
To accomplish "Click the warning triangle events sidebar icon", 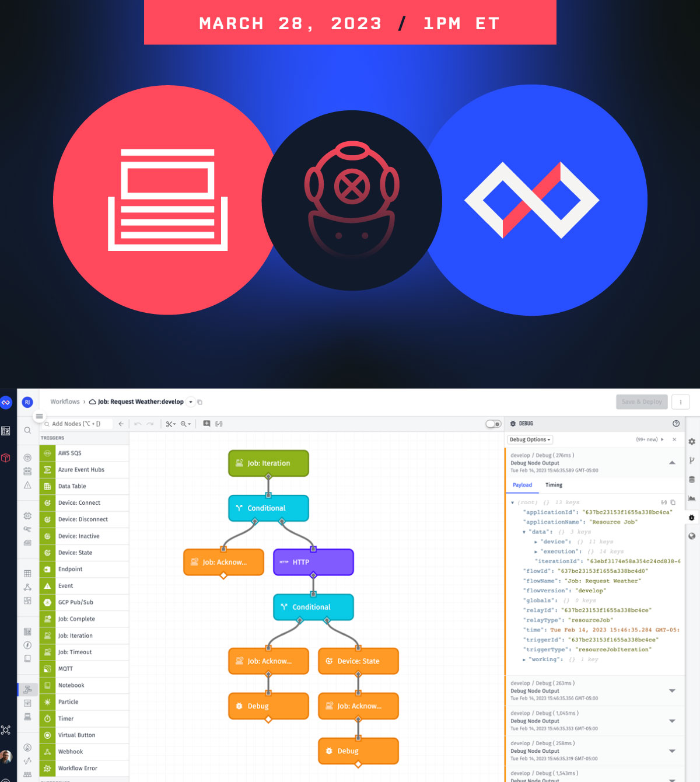I will [x=27, y=486].
